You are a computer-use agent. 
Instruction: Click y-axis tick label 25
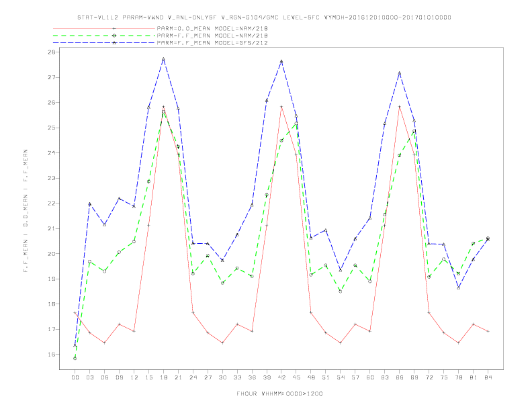[51, 128]
